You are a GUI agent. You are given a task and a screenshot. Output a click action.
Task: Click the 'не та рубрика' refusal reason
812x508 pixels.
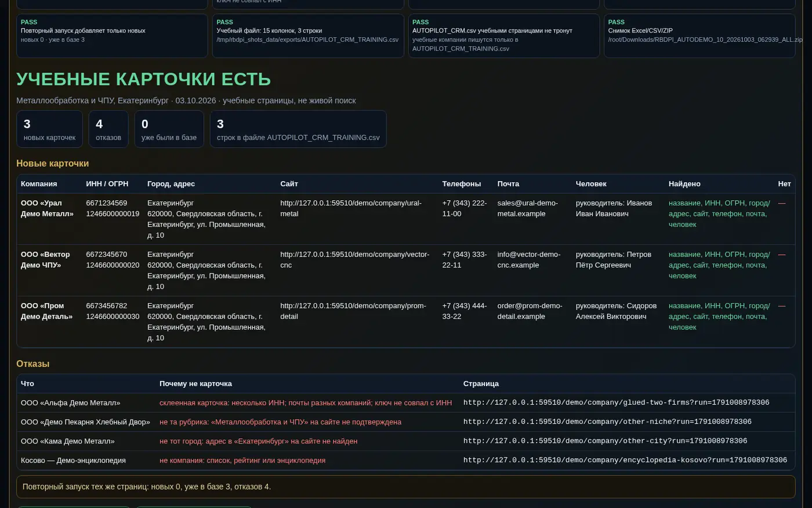tap(280, 422)
